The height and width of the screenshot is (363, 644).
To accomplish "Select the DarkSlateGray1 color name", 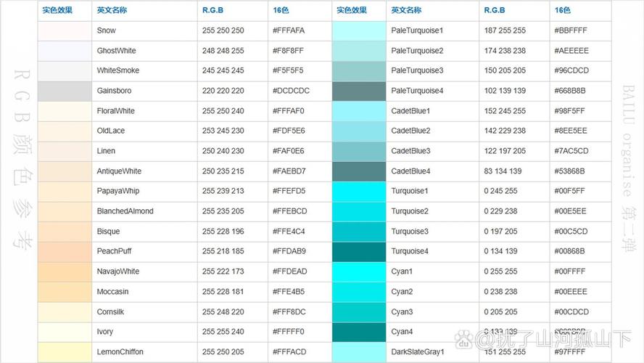I will [x=417, y=352].
